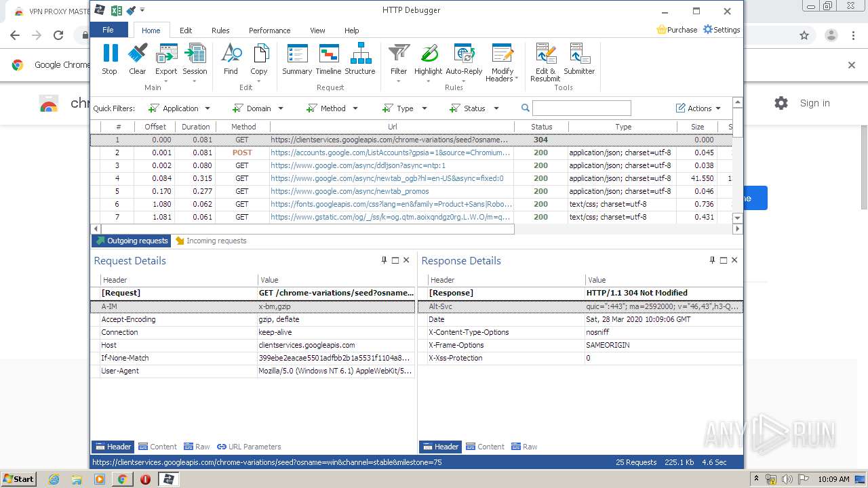Switch to the Incoming requests tab
Image resolution: width=868 pixels, height=488 pixels.
coord(211,241)
